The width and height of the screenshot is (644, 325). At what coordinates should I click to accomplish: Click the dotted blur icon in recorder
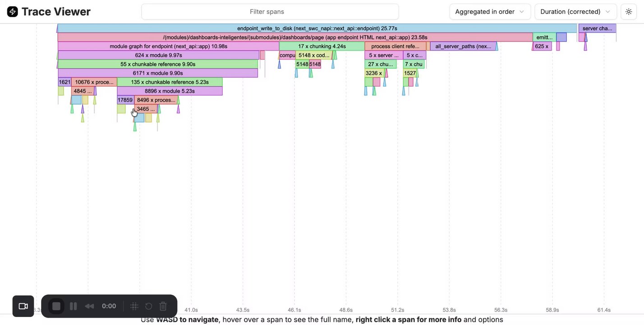click(134, 306)
